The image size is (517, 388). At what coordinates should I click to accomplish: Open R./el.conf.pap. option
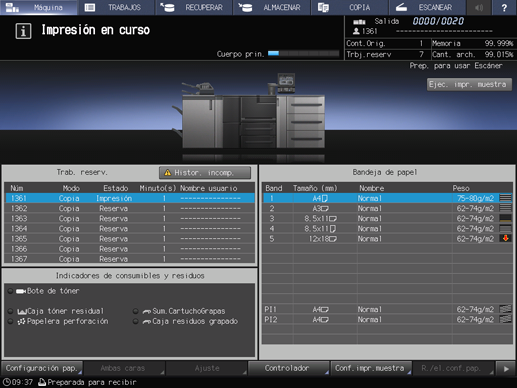click(453, 368)
